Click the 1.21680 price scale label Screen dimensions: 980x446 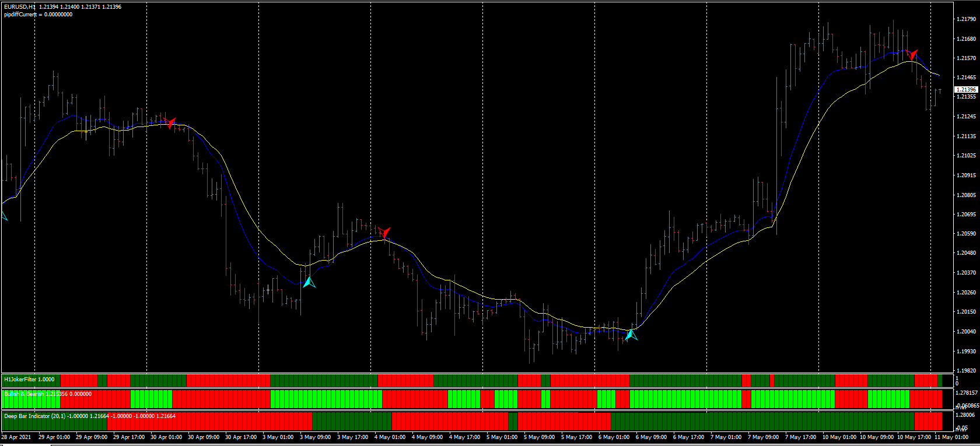967,39
